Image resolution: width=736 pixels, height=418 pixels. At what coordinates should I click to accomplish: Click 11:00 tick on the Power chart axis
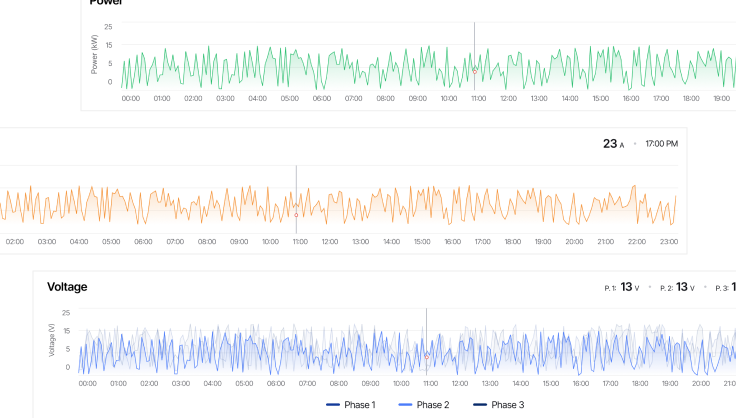coord(478,98)
